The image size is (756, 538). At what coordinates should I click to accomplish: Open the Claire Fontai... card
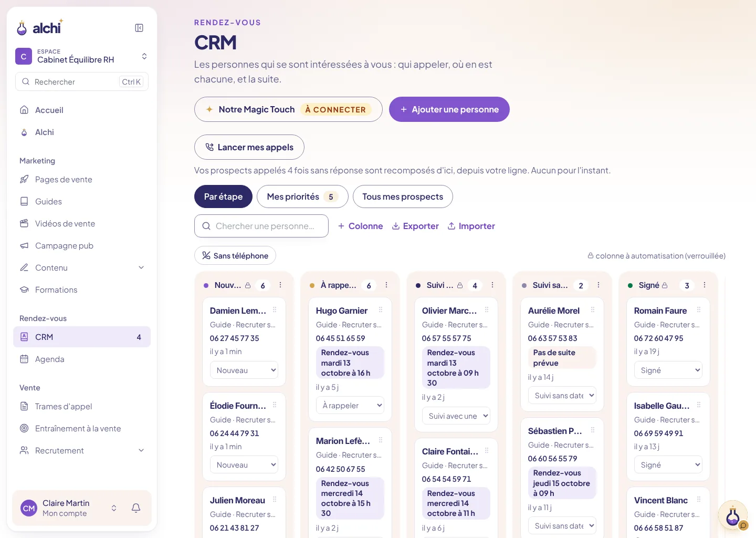point(456,489)
